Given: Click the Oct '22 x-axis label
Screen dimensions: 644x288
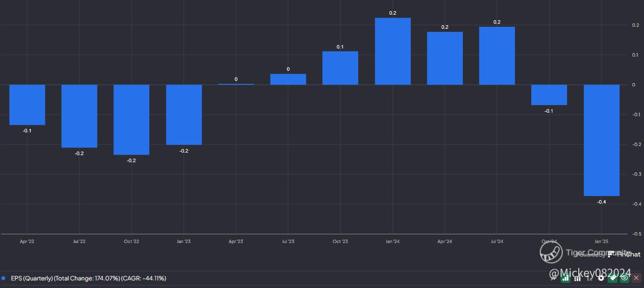Looking at the screenshot, I should point(132,242).
